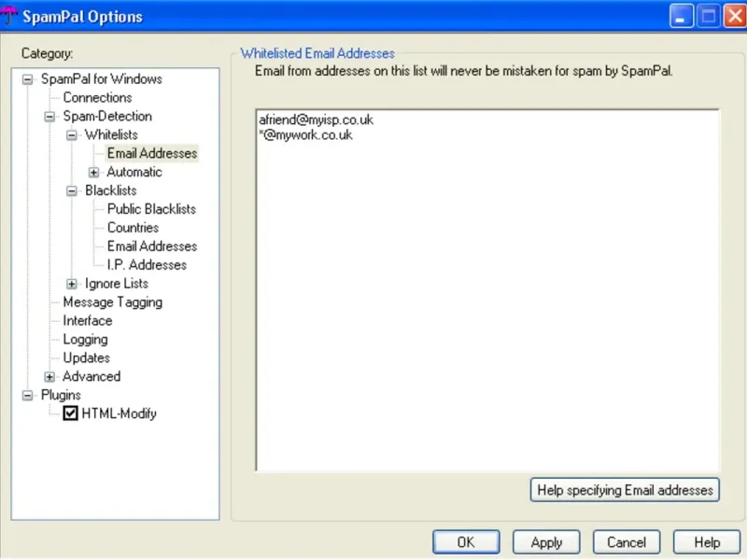Open Help for the options dialog

(x=707, y=542)
